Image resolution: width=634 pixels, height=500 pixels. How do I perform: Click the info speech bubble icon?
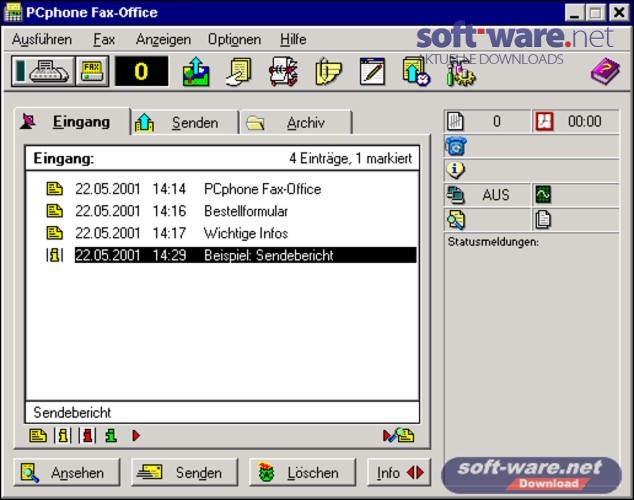pyautogui.click(x=455, y=170)
